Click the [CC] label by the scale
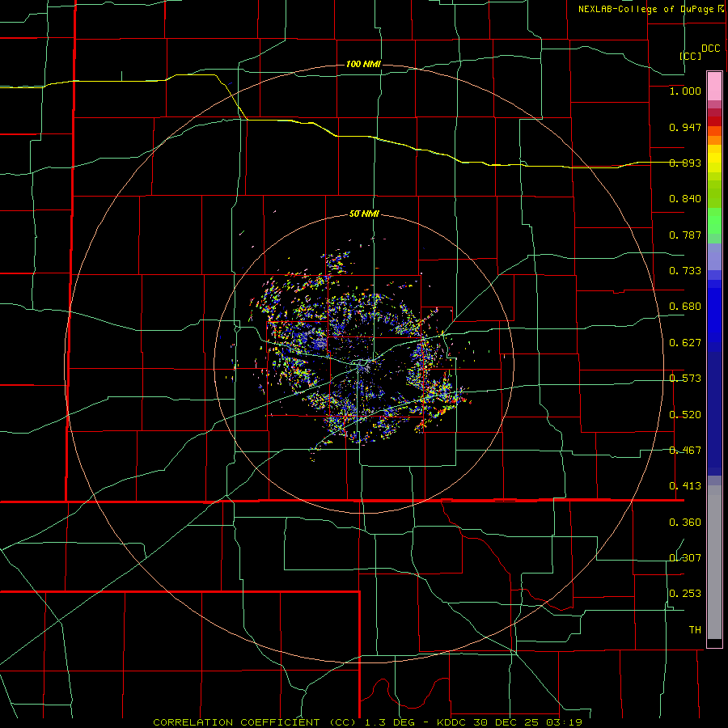 [x=691, y=56]
